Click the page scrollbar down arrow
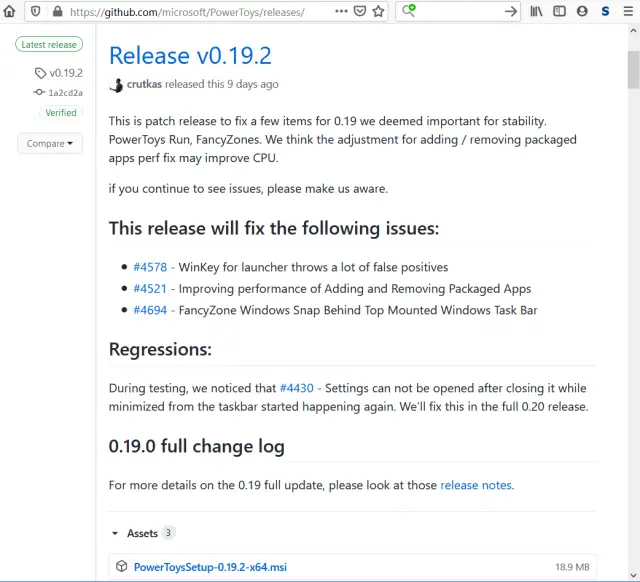 click(x=633, y=575)
